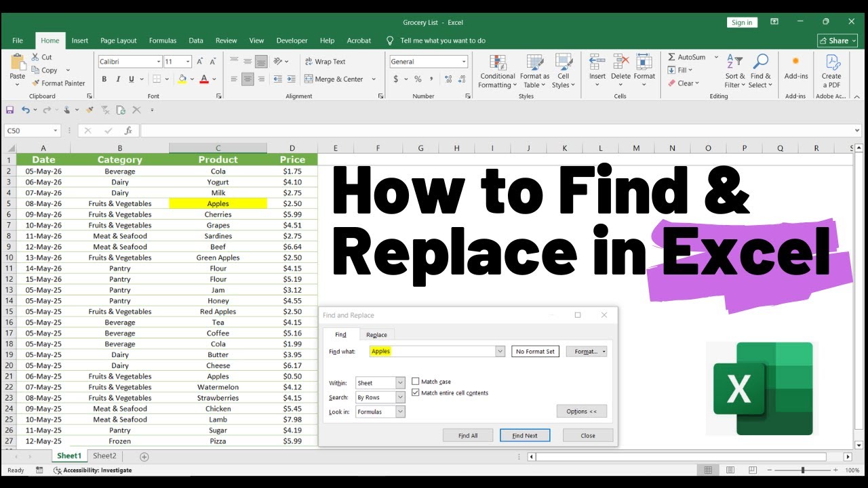Add a new sheet with plus icon
868x488 pixels.
[144, 457]
